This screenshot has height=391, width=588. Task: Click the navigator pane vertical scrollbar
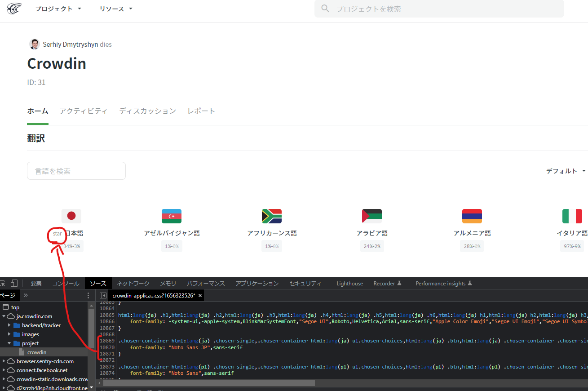coord(91,328)
